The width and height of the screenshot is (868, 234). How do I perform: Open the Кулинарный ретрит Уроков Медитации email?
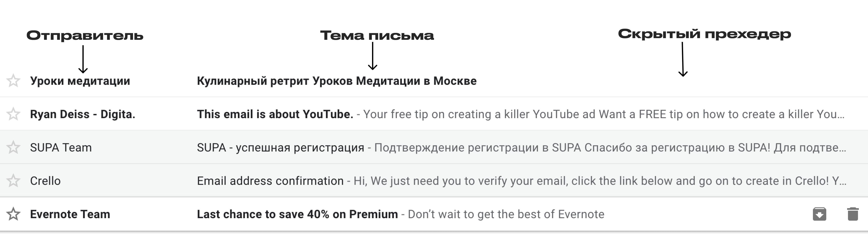(337, 81)
